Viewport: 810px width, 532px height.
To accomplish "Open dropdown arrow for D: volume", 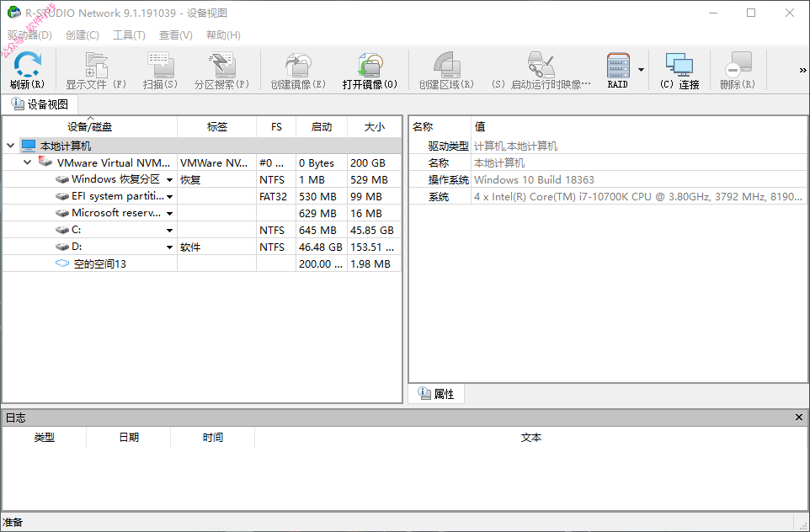I will (x=169, y=247).
